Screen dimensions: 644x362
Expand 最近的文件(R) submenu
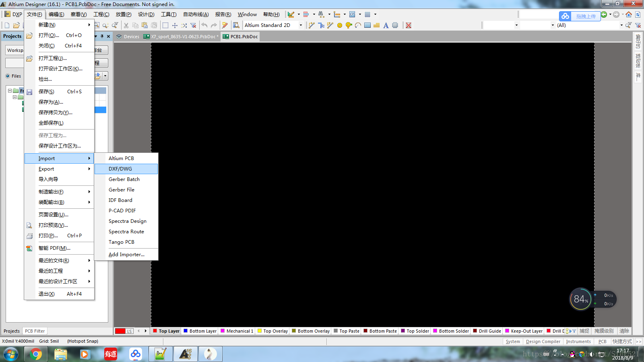(x=59, y=261)
